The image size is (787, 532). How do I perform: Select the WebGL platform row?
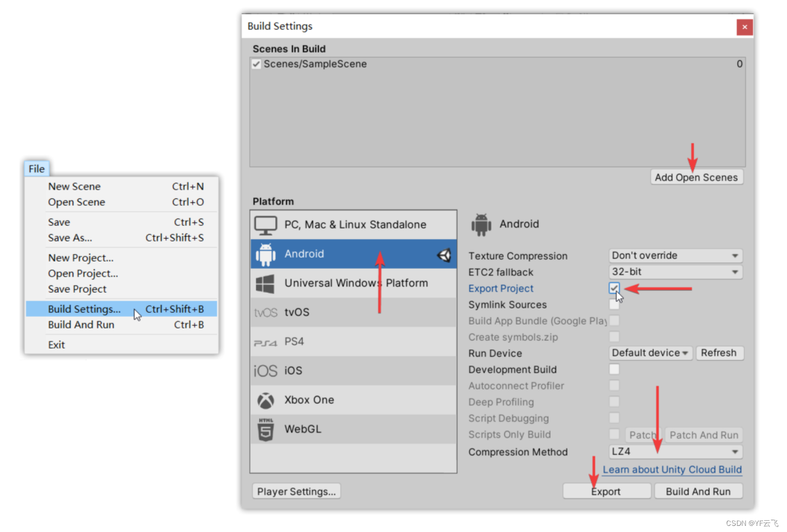[354, 429]
